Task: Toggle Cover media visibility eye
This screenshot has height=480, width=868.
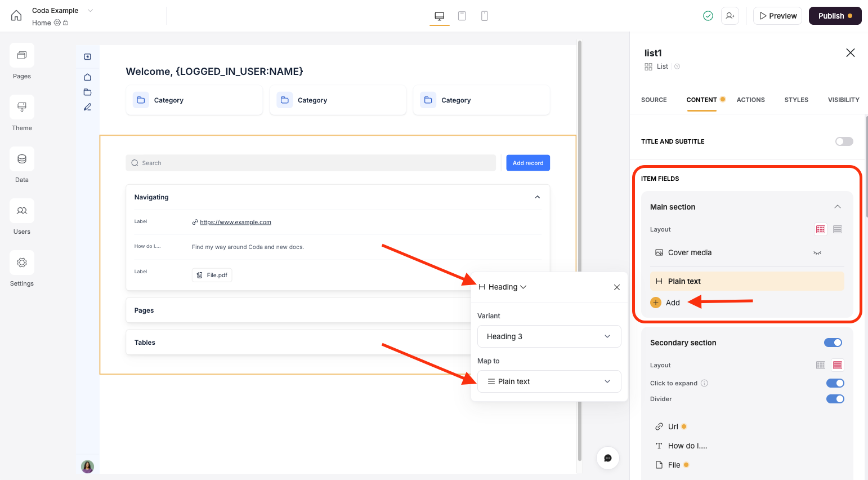Action: pyautogui.click(x=817, y=253)
